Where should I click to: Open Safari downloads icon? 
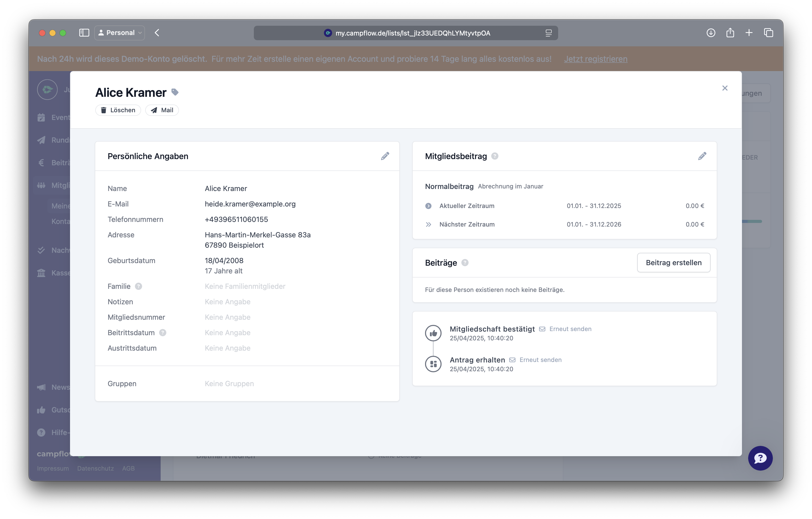click(711, 33)
